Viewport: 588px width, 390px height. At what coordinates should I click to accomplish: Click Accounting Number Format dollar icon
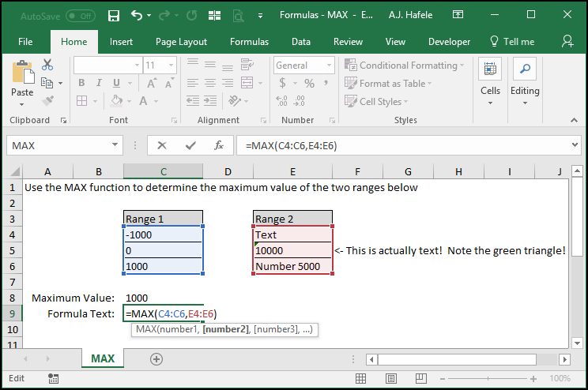[282, 83]
